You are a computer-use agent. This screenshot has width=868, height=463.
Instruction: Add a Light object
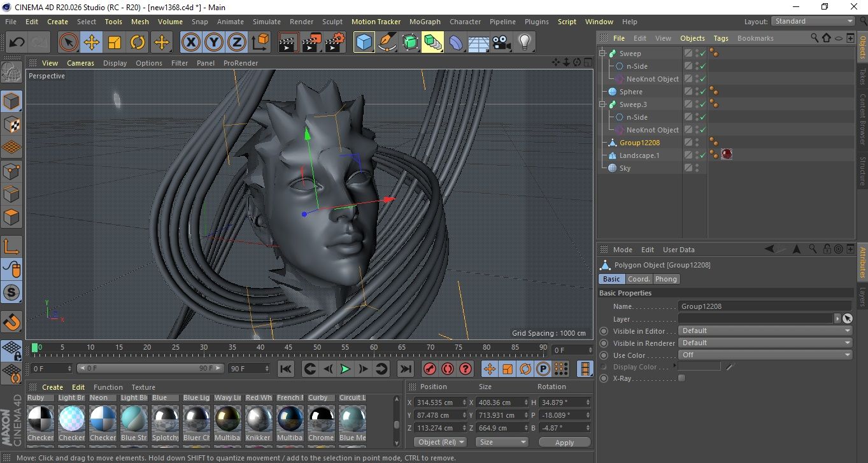point(525,43)
